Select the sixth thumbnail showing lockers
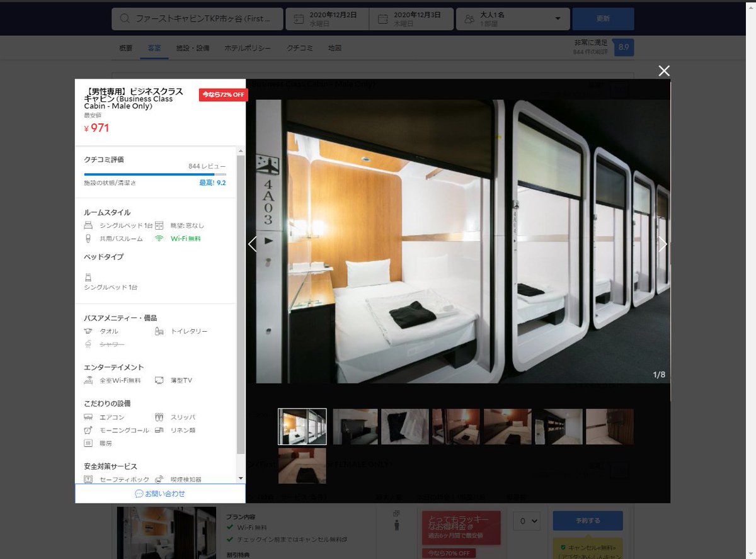756x559 pixels. click(x=559, y=427)
